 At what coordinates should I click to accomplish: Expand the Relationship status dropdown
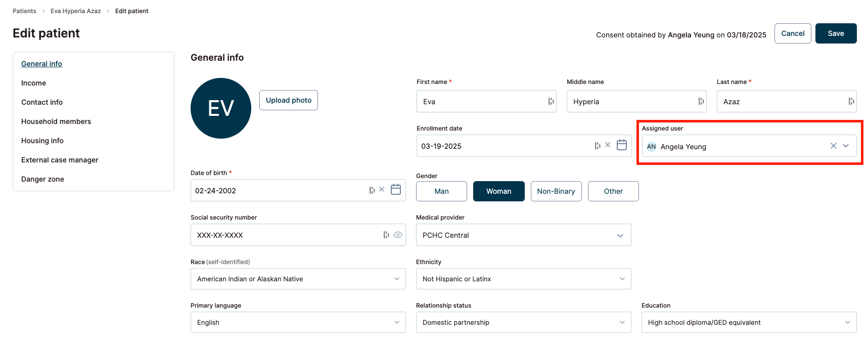coord(622,322)
